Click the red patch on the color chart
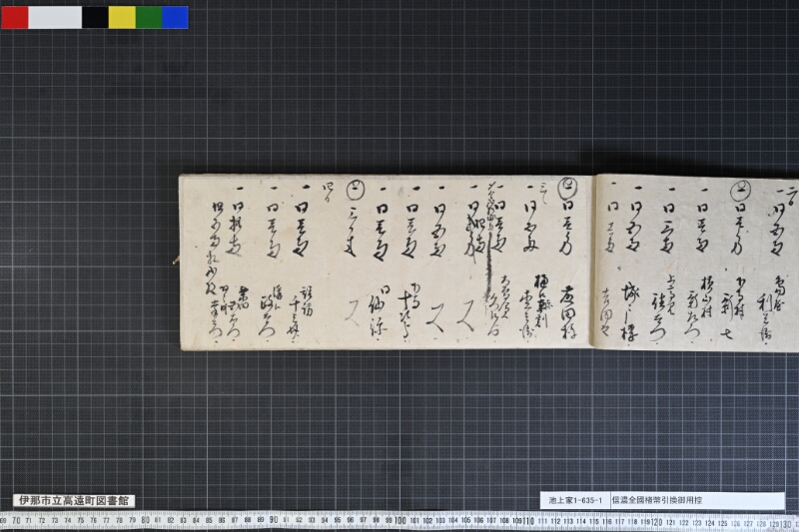The width and height of the screenshot is (799, 532). pyautogui.click(x=15, y=17)
